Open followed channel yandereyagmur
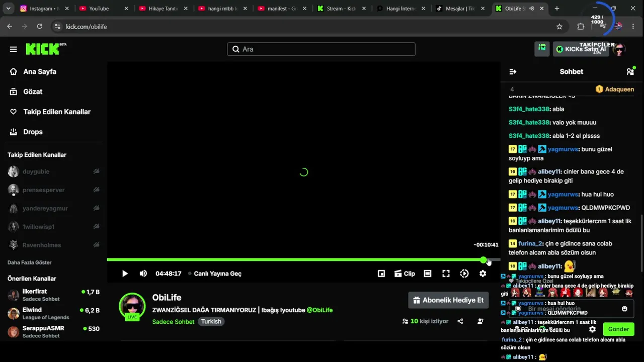Image resolution: width=644 pixels, height=362 pixels. [x=54, y=208]
